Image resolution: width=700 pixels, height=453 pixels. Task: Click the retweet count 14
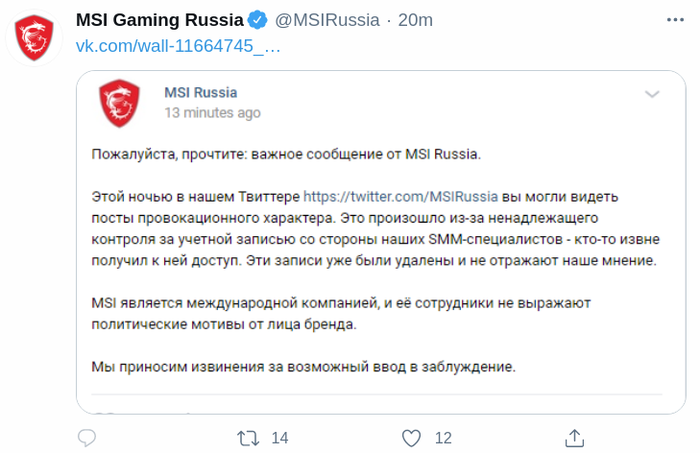pos(280,438)
